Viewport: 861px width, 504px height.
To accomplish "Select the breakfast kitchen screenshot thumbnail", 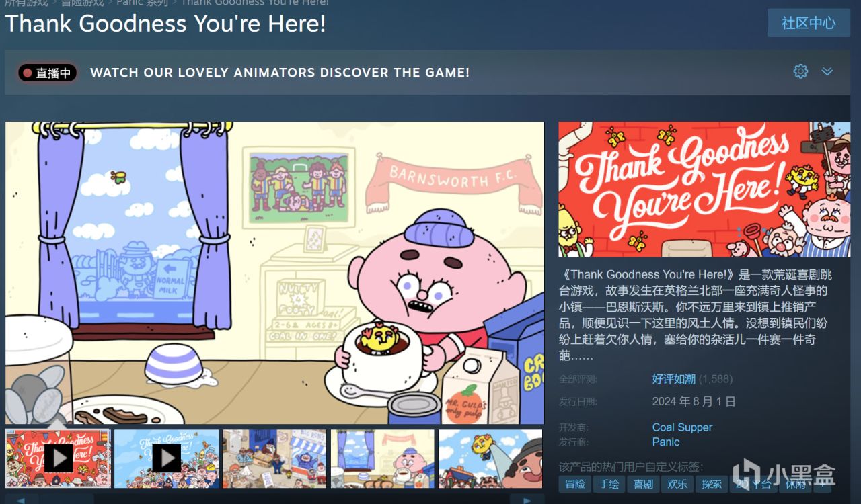I will tap(383, 459).
